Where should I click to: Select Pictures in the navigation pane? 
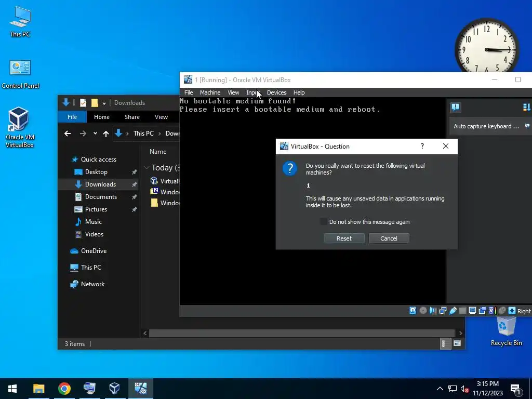click(x=96, y=209)
